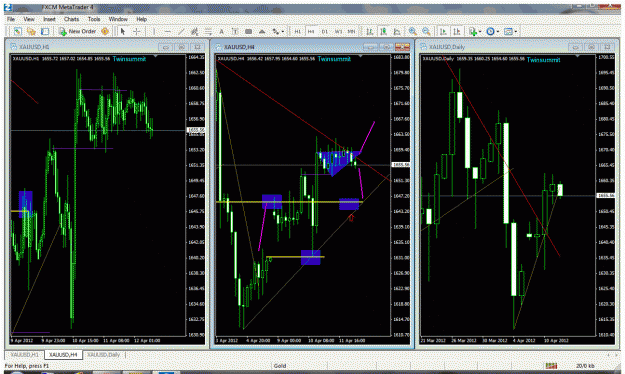Expand the Templates dropdown arrow
This screenshot has height=374, width=625.
point(516,31)
